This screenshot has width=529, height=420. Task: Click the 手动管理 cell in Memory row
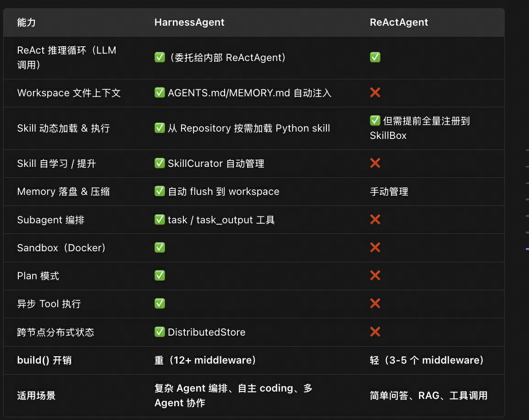point(389,192)
